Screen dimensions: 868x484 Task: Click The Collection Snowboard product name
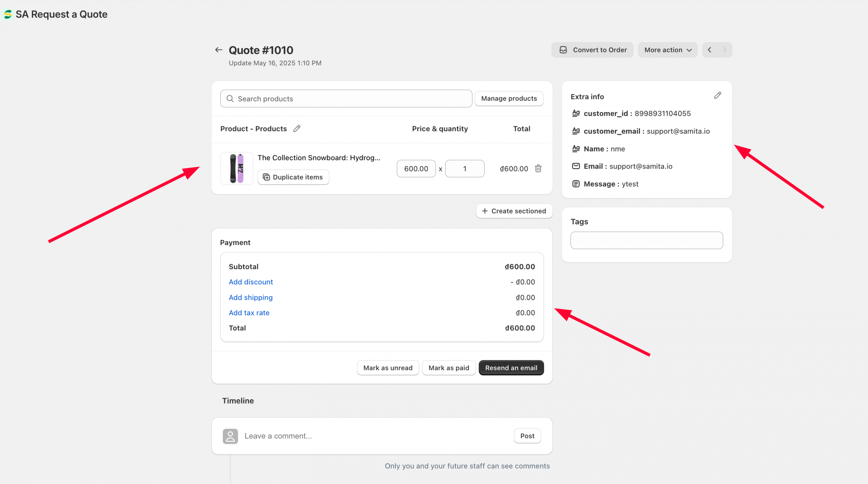point(319,157)
